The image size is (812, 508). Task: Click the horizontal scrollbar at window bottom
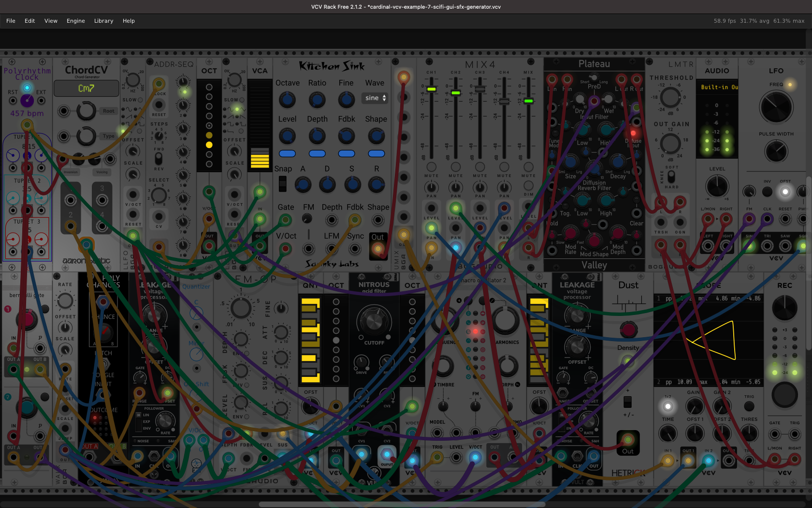[402, 504]
